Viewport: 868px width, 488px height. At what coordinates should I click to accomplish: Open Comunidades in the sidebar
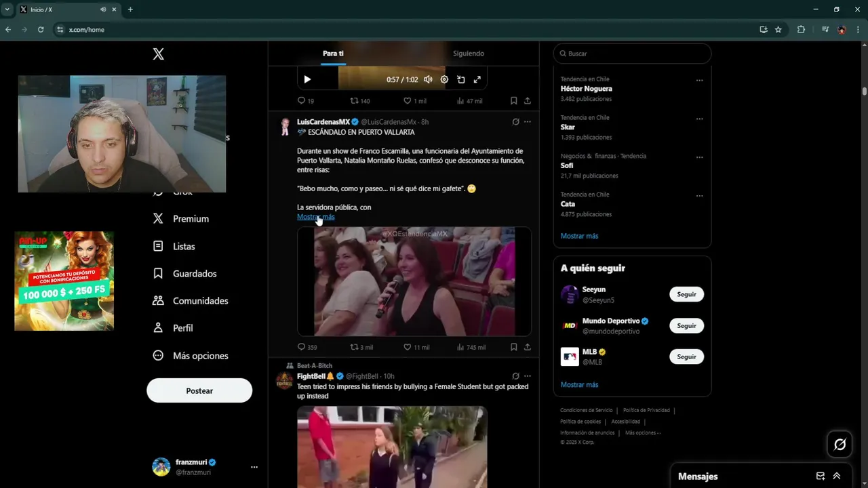191,301
